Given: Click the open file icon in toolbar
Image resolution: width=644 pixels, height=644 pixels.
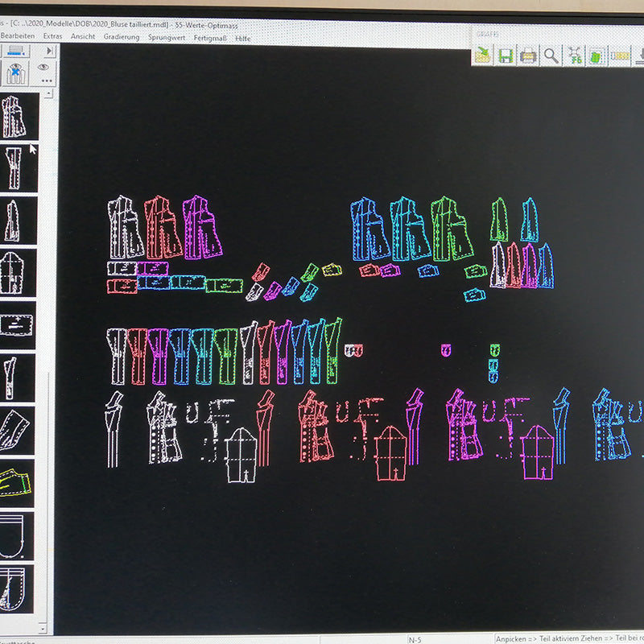Looking at the screenshot, I should (x=483, y=55).
